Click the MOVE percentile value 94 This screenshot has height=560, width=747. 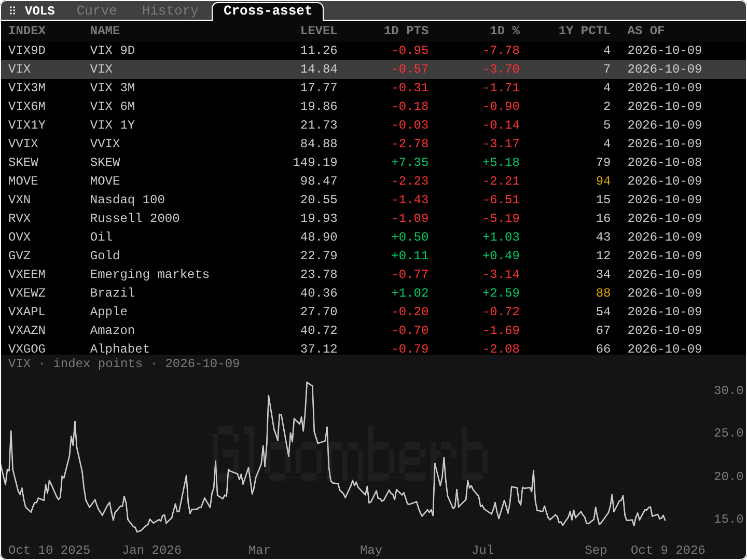click(603, 181)
